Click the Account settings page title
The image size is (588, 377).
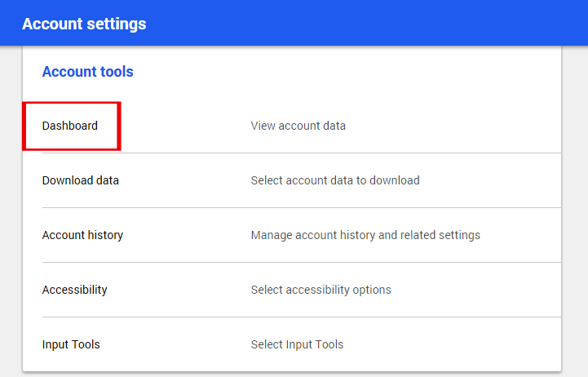coord(84,24)
